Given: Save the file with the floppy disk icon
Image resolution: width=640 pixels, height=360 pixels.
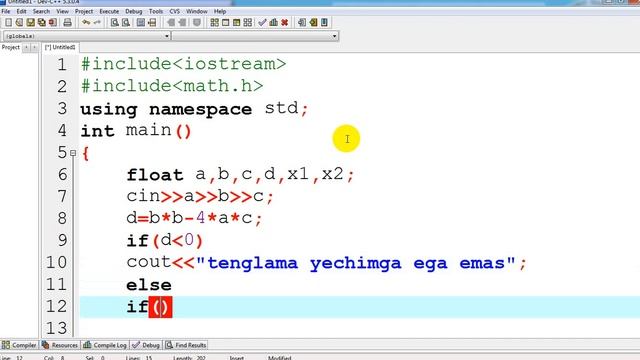Looking at the screenshot, I should click(31, 22).
